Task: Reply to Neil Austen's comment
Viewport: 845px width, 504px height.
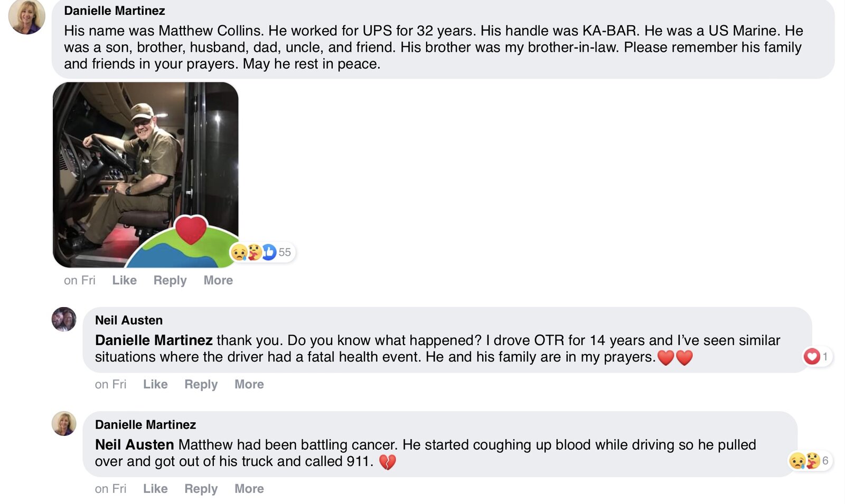Action: [x=201, y=384]
